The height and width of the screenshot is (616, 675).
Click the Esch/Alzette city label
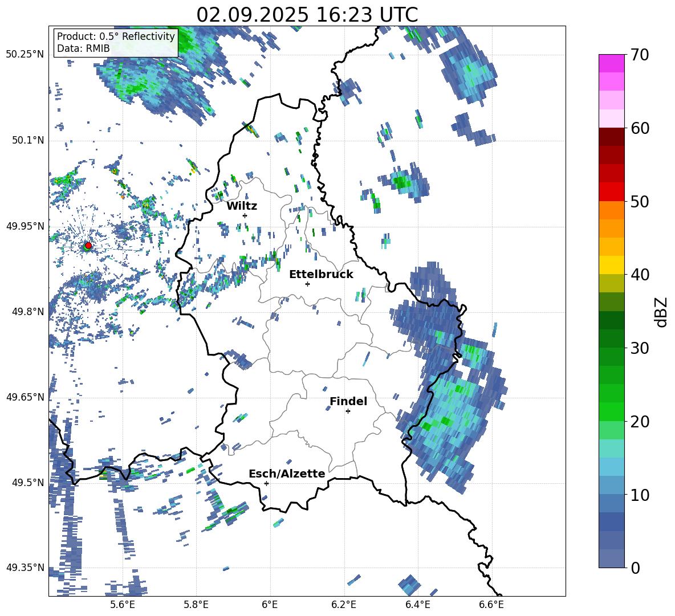coord(287,474)
